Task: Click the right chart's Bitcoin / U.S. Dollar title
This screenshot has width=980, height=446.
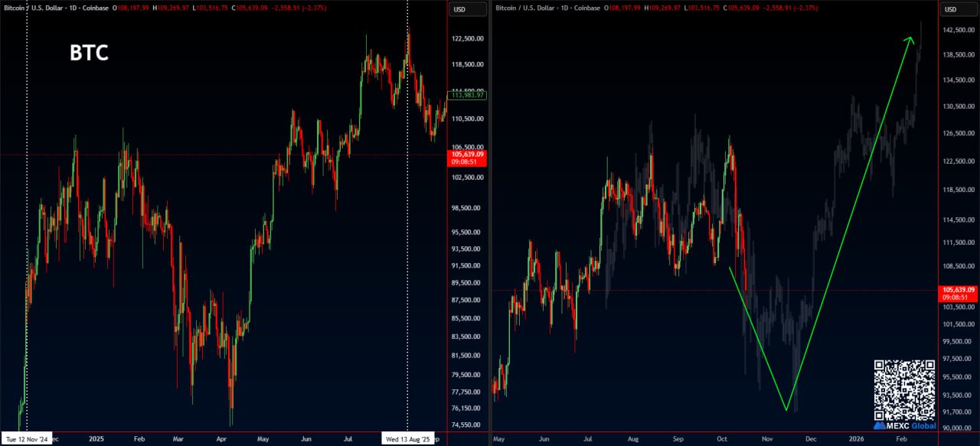Action: (527, 8)
